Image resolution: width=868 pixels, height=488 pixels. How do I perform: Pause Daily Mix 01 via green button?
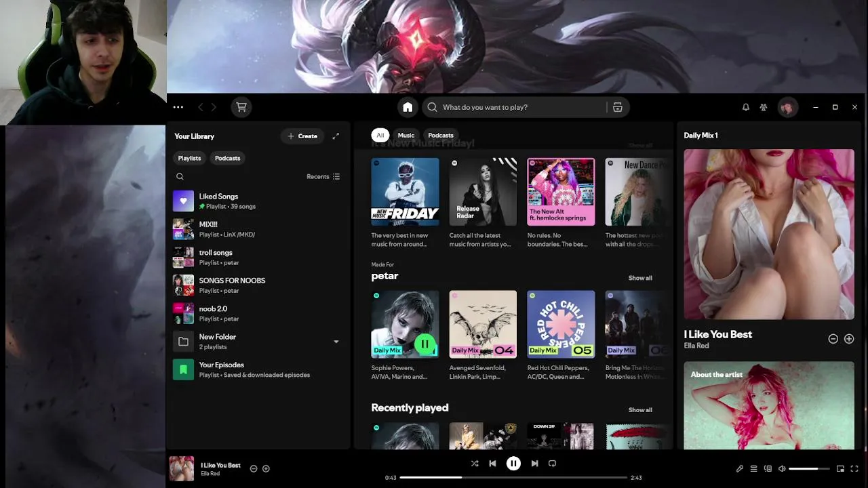point(425,344)
